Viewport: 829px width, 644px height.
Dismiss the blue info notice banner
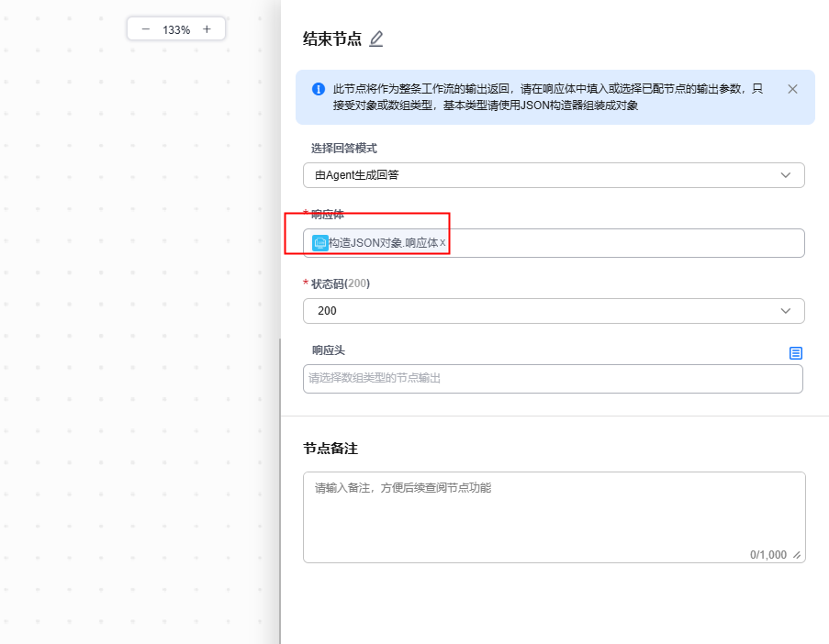coord(792,89)
